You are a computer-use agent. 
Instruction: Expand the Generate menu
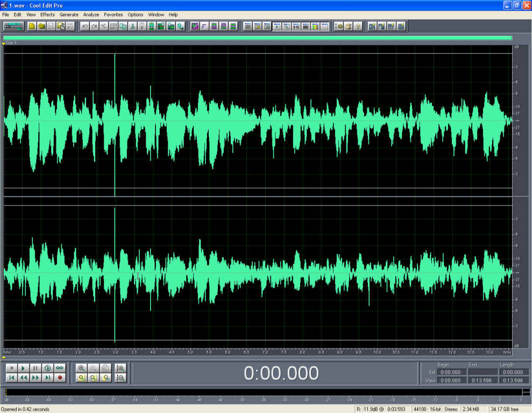(x=69, y=15)
